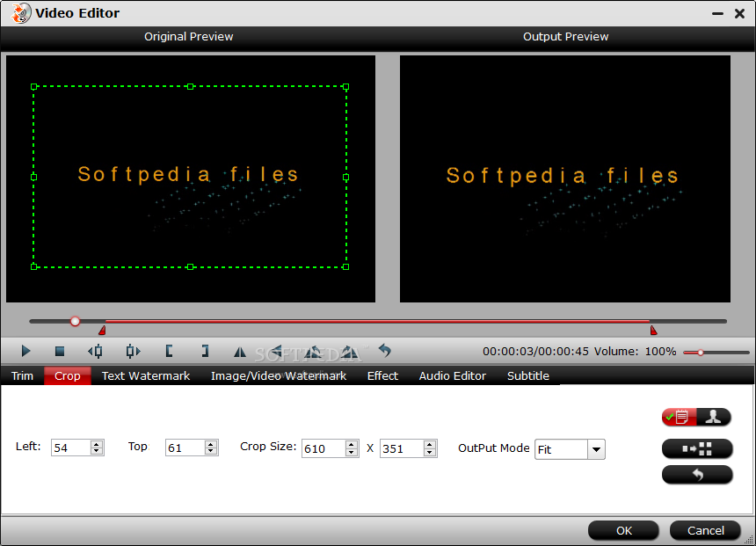Select the trim start red marker
Image resolution: width=756 pixels, height=546 pixels.
pos(102,331)
